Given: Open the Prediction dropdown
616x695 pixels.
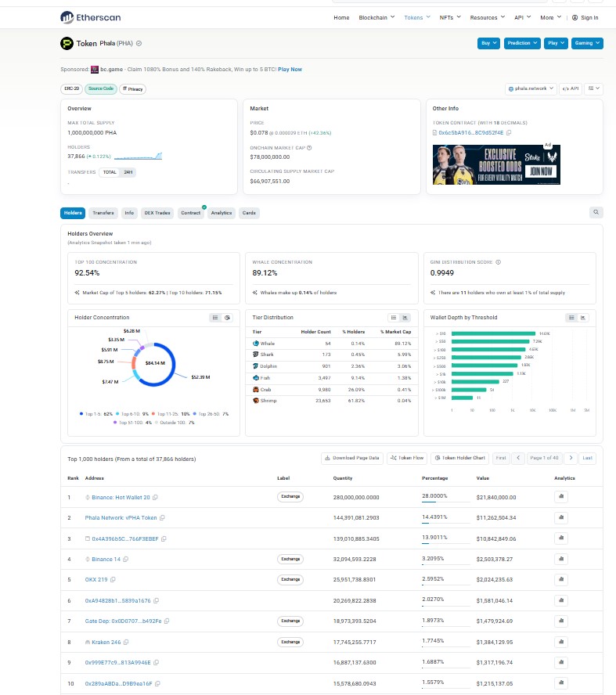Looking at the screenshot, I should pos(522,43).
